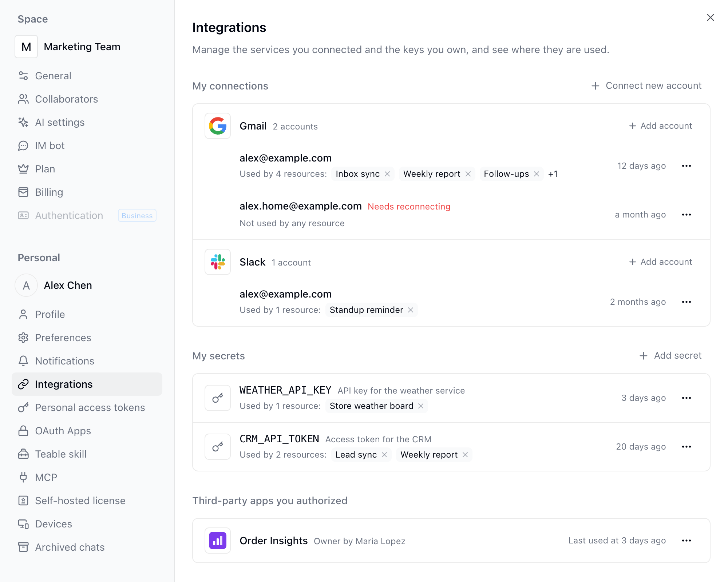The width and height of the screenshot is (728, 582).
Task: Click the Gmail Google logo icon
Action: pos(218,126)
